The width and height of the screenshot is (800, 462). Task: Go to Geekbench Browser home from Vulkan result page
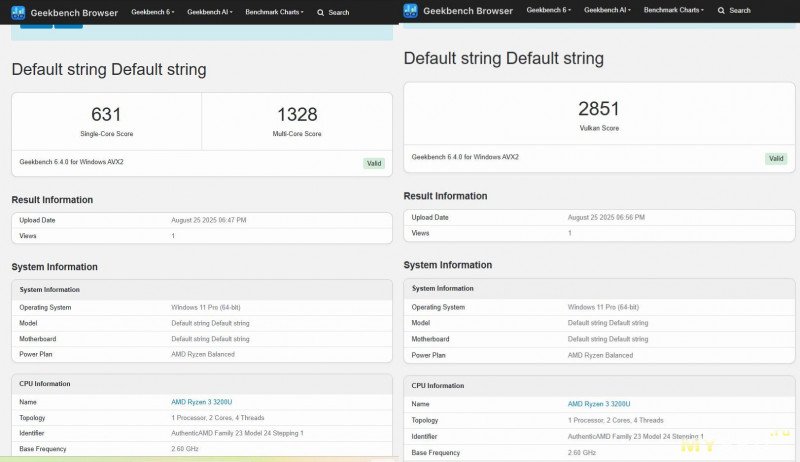coord(468,11)
